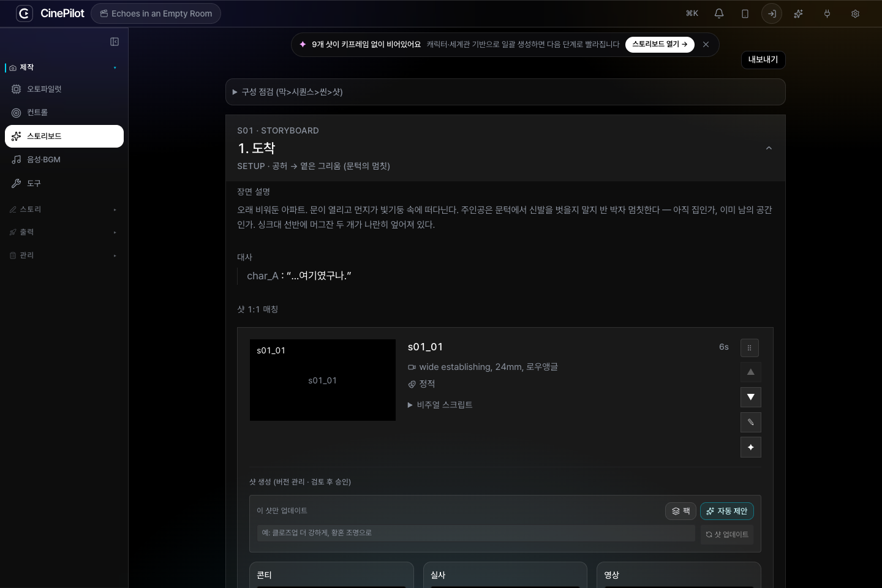Move shot s01_01 down arrow
The image size is (882, 588).
click(x=750, y=398)
